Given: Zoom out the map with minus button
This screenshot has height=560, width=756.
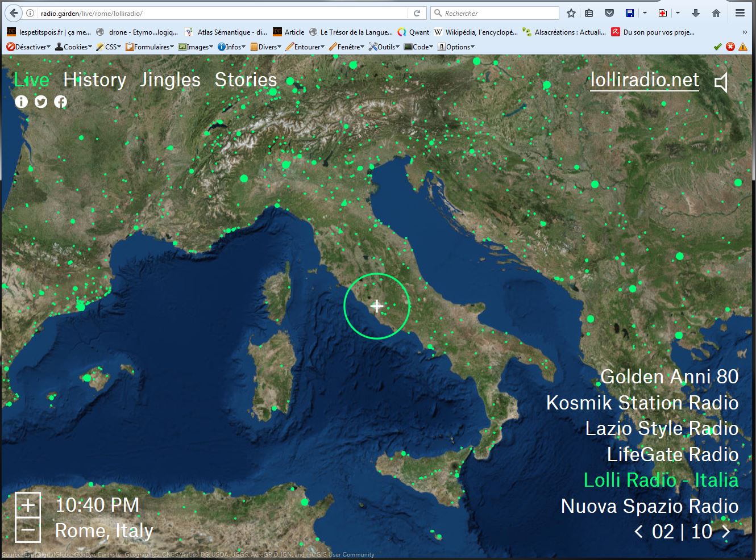Looking at the screenshot, I should point(28,530).
